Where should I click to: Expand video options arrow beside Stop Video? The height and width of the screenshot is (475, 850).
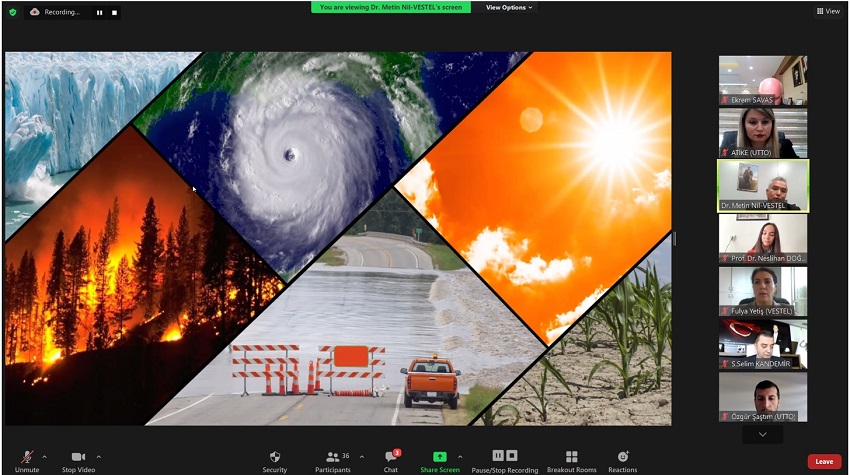coord(98,457)
